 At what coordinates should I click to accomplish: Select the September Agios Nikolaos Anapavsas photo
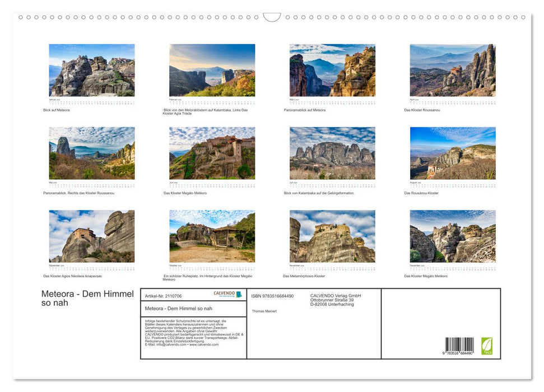[x=92, y=236]
